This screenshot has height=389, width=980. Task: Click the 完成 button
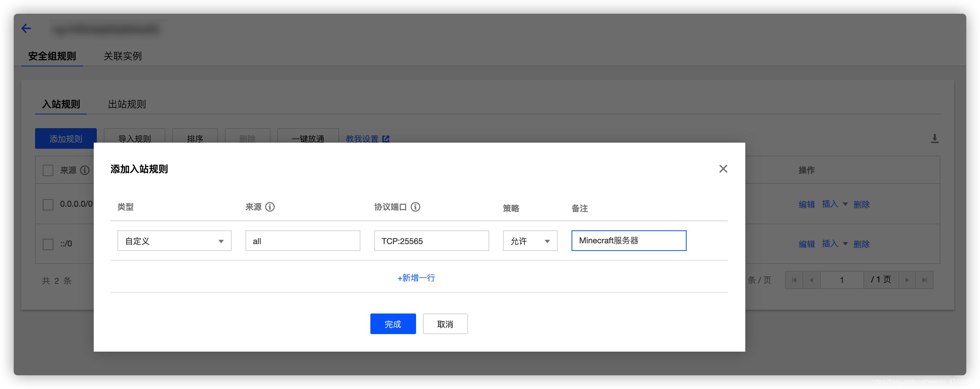(x=393, y=324)
